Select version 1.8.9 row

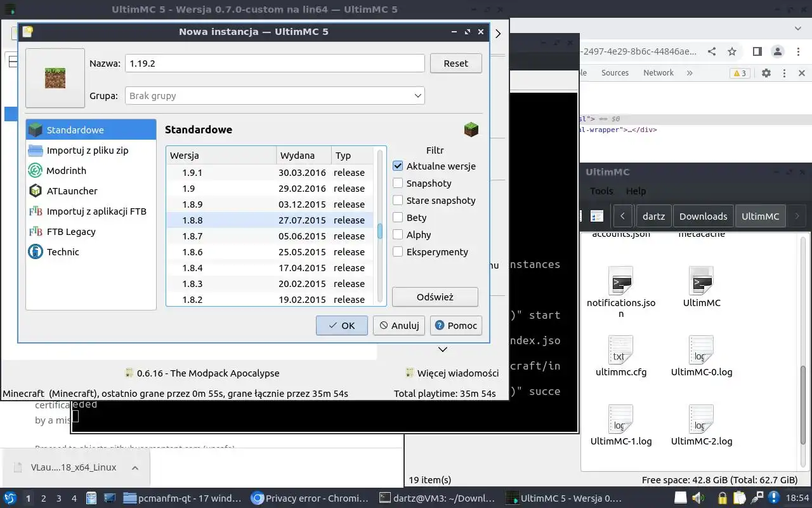point(270,204)
